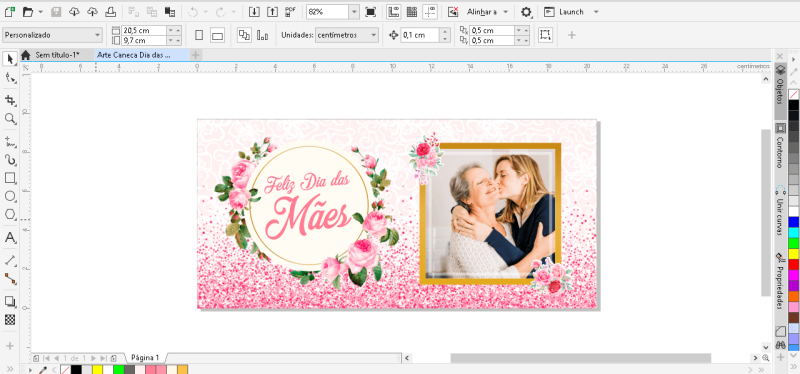Image resolution: width=800 pixels, height=374 pixels.
Task: Click the print icon in the toolbar
Action: click(111, 11)
